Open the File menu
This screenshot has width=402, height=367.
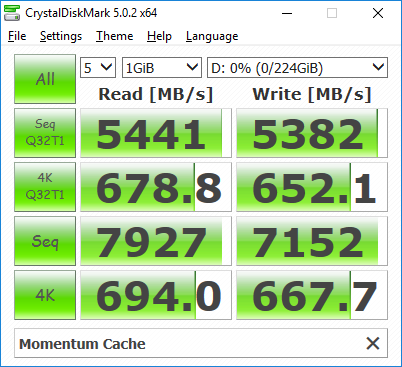click(x=17, y=36)
